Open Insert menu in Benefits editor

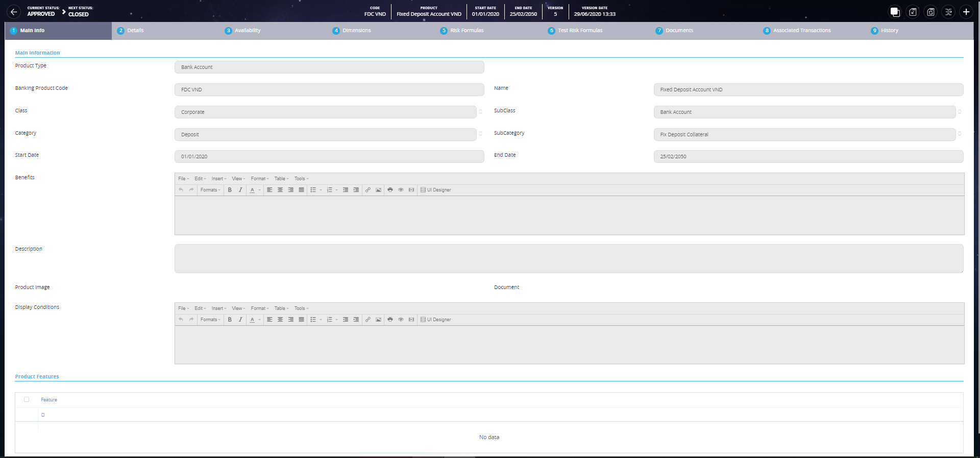[219, 179]
